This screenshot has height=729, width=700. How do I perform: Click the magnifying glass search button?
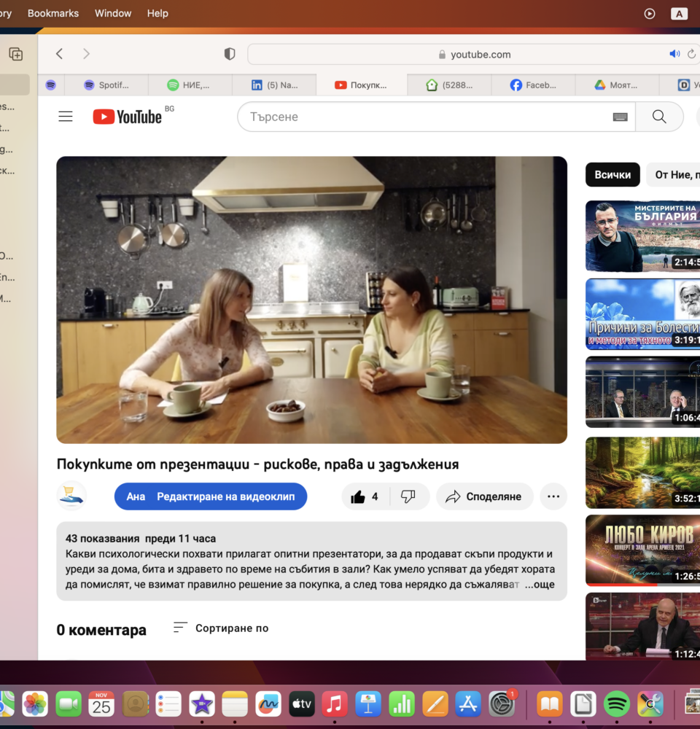pyautogui.click(x=659, y=117)
